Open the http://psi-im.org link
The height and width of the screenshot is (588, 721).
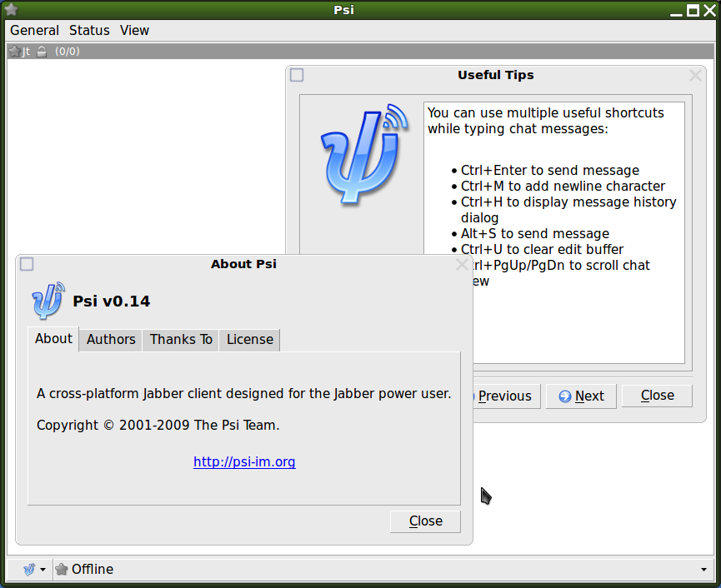click(244, 461)
